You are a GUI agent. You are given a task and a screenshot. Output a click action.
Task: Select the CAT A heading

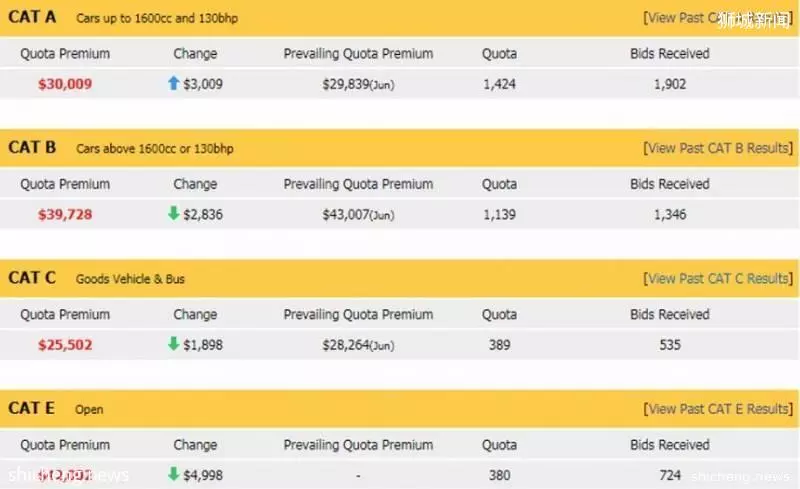click(x=32, y=17)
